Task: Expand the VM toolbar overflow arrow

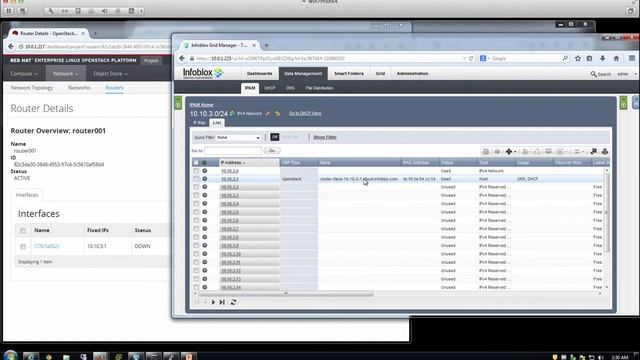Action: click(141, 11)
